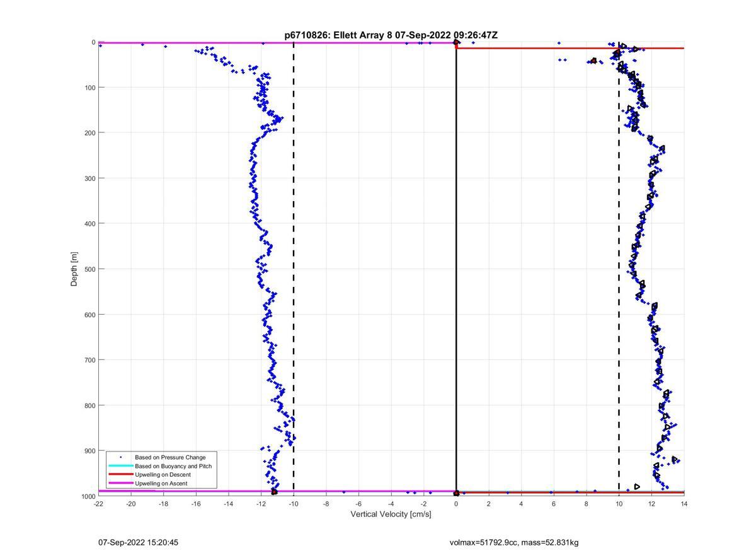
Task: Click the red line sample in the legend
Action: click(x=120, y=475)
